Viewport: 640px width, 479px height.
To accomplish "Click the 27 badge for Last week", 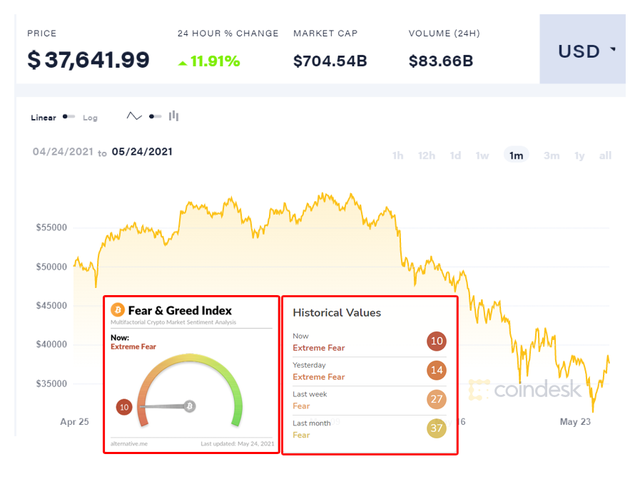I will [436, 399].
